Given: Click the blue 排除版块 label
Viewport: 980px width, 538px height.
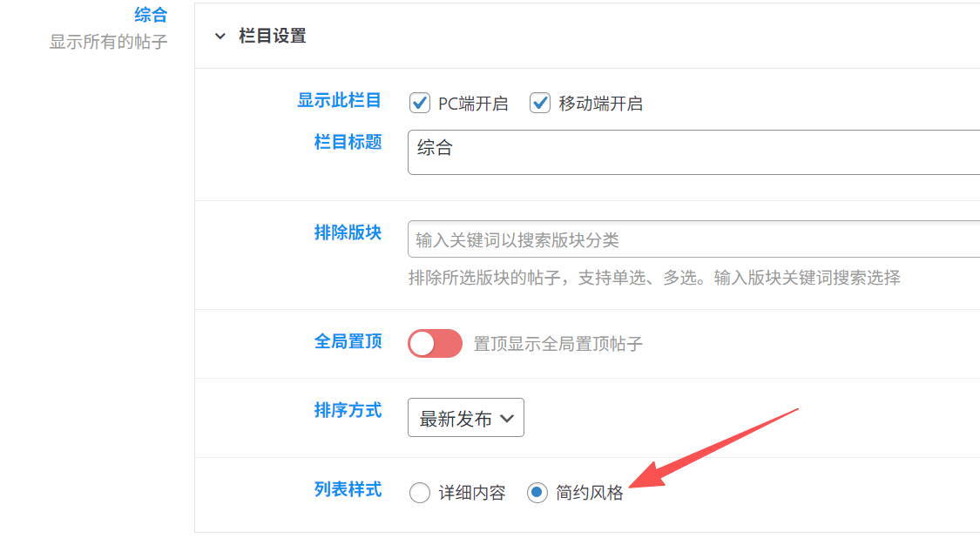Looking at the screenshot, I should 348,232.
